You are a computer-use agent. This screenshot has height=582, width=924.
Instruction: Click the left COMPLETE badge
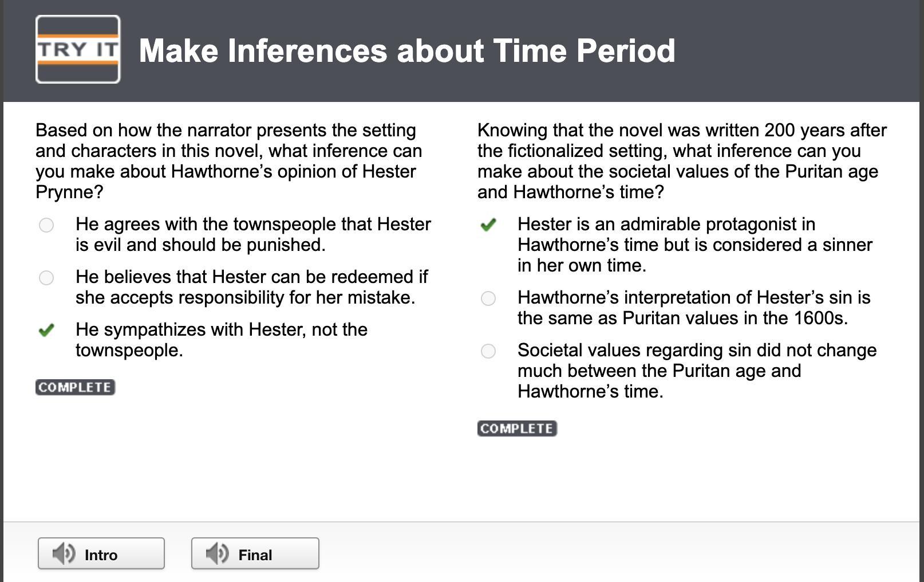(75, 387)
